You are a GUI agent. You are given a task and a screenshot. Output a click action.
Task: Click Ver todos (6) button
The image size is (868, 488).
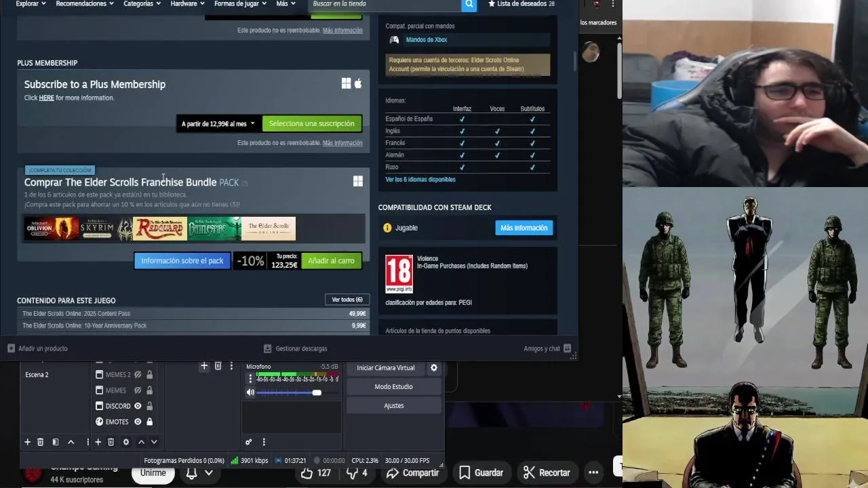347,300
